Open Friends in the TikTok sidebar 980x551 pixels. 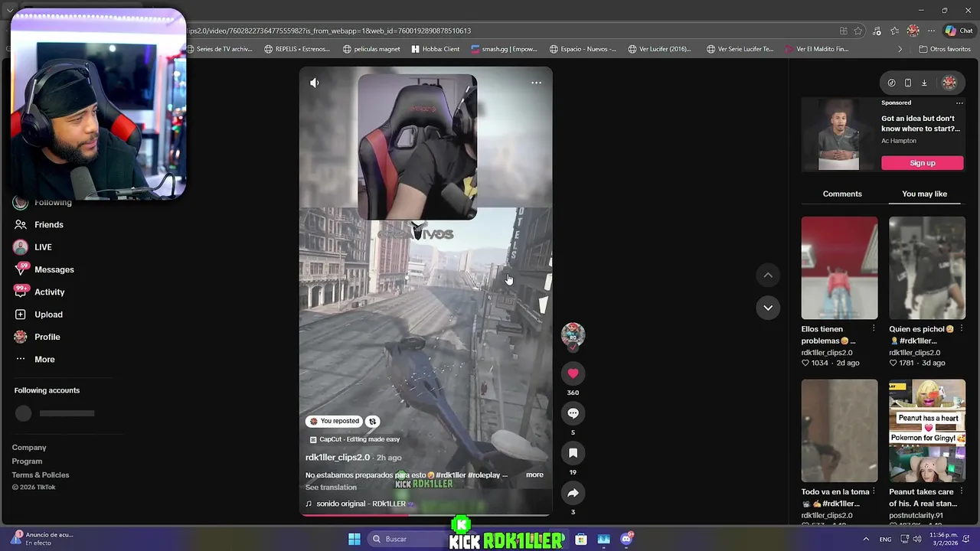49,224
